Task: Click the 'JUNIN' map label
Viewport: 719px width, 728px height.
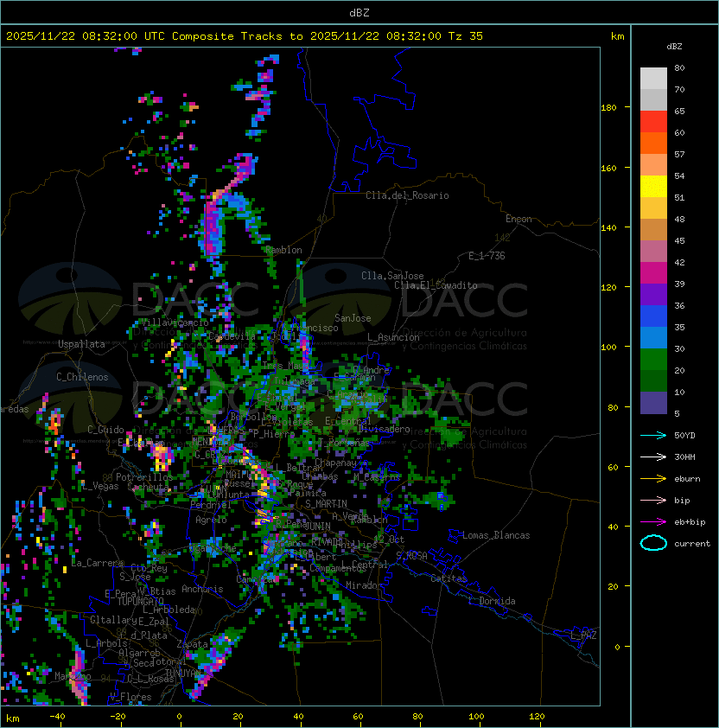Action: click(318, 526)
